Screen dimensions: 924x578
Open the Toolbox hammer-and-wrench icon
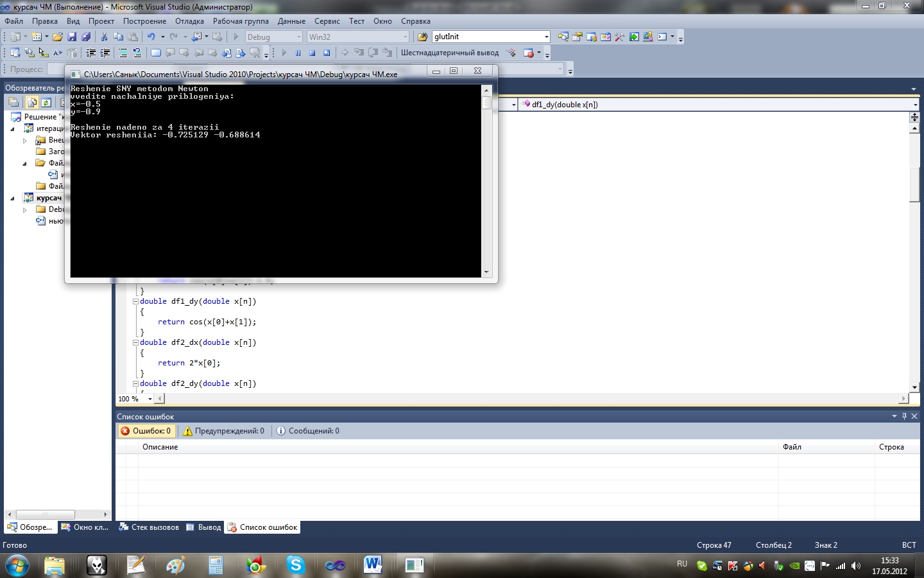click(619, 37)
